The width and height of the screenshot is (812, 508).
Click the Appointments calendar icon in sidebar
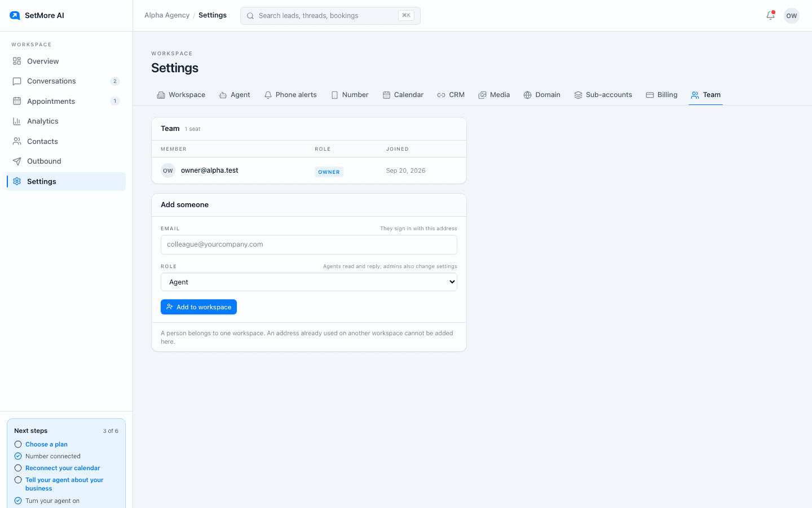click(17, 101)
